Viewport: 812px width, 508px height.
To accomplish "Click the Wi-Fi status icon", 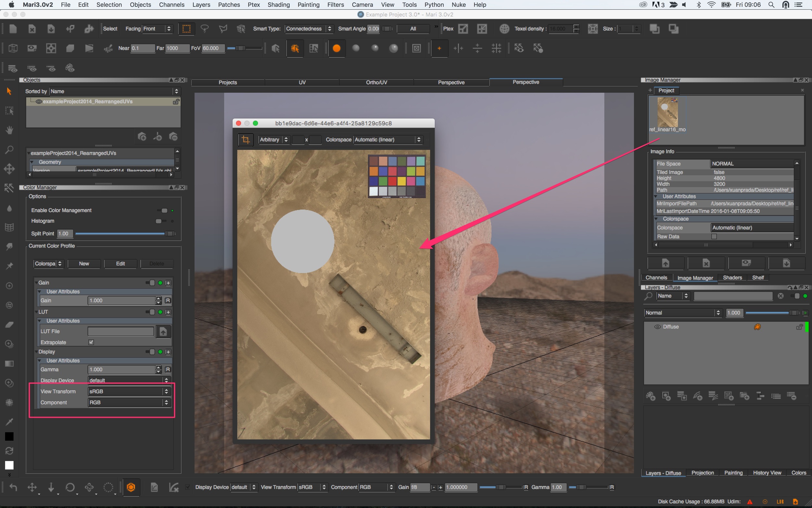I will pos(711,5).
